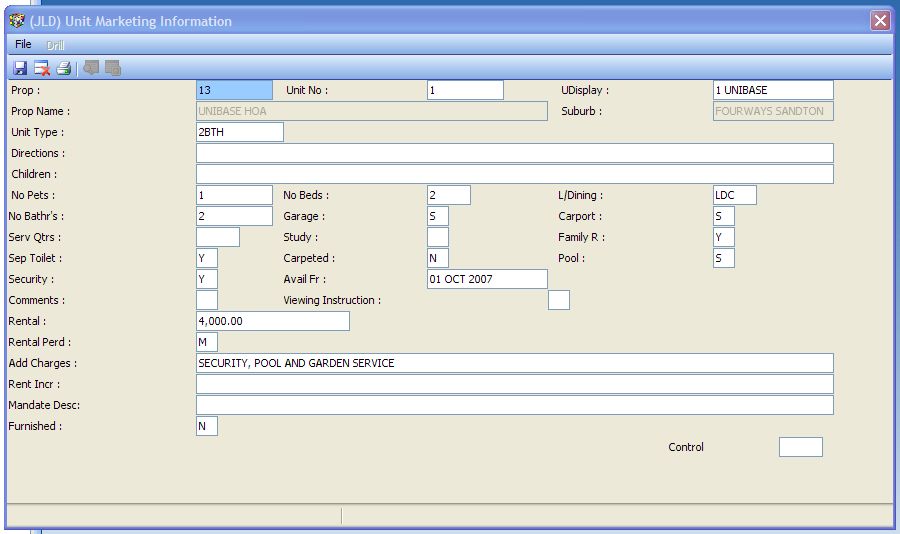Click the first greyed-out toolbar icon after the separator
Viewport: 900px width, 534px height.
tap(91, 68)
